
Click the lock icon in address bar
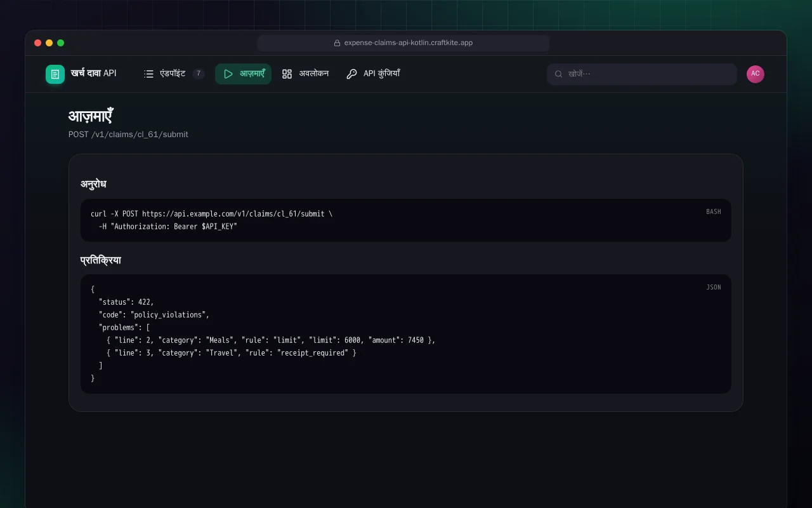337,43
